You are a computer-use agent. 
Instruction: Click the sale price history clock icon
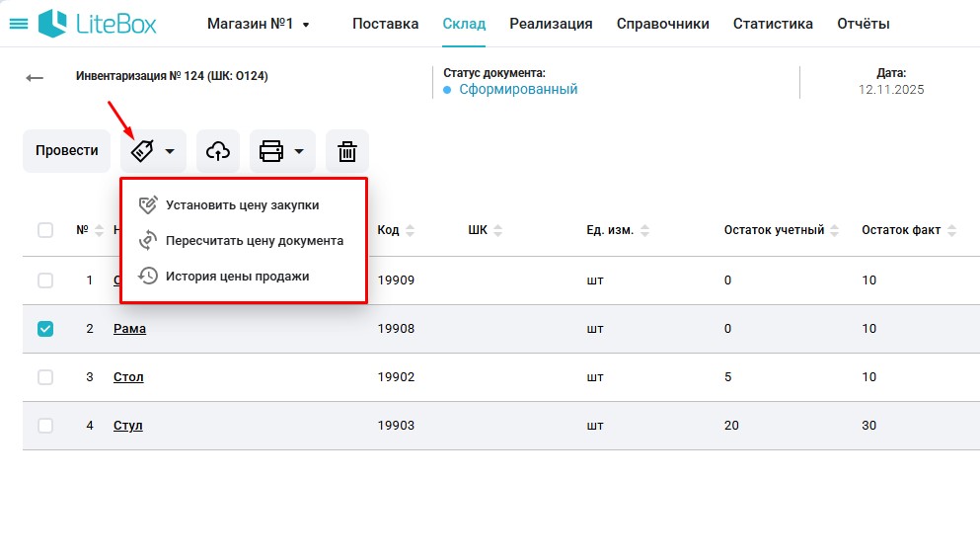tap(148, 276)
